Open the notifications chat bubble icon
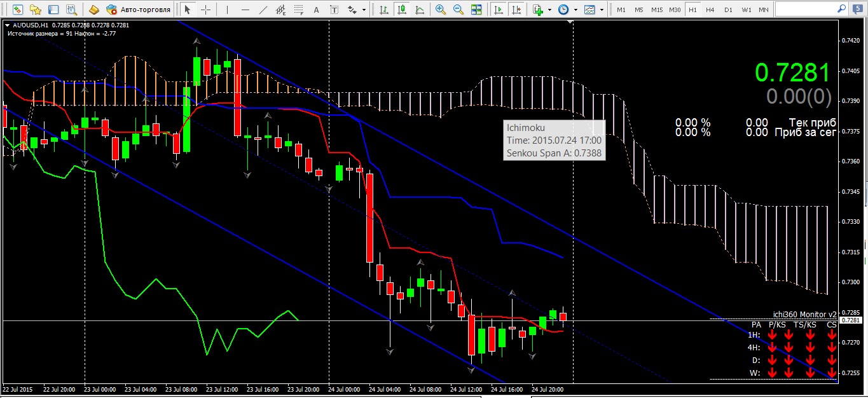The height and width of the screenshot is (398, 868). pyautogui.click(x=858, y=10)
